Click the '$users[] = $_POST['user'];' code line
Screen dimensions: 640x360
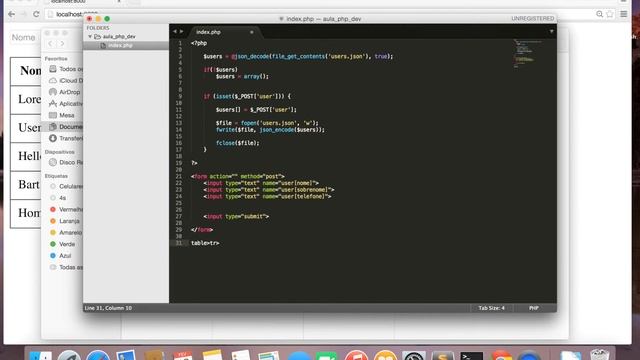pyautogui.click(x=256, y=109)
